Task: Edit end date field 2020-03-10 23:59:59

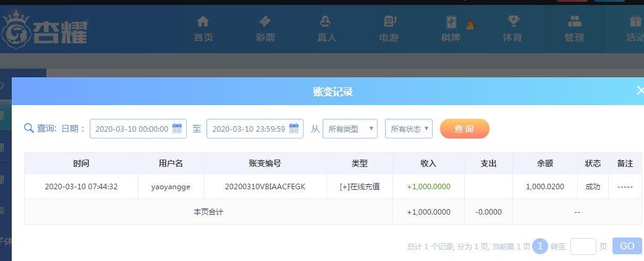Action: (255, 129)
